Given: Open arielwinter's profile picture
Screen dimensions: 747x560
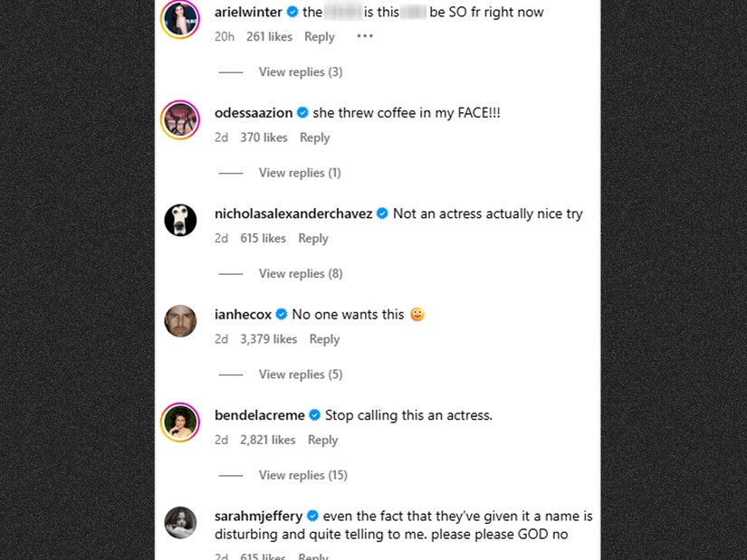Looking at the screenshot, I should click(x=180, y=20).
